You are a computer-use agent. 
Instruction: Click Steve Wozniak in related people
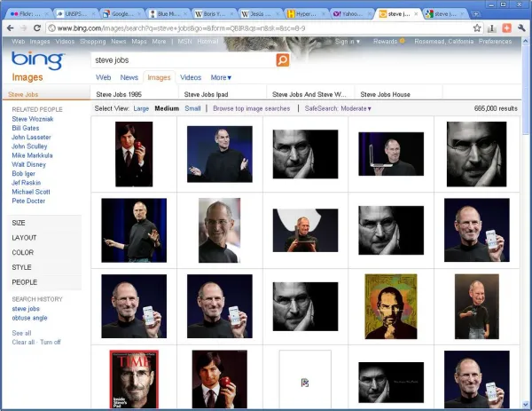(x=33, y=119)
